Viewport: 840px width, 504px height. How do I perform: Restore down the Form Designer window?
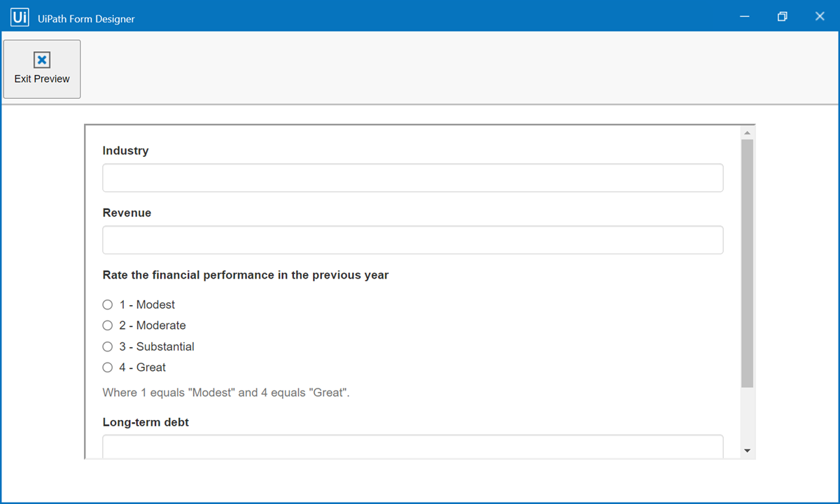tap(783, 16)
